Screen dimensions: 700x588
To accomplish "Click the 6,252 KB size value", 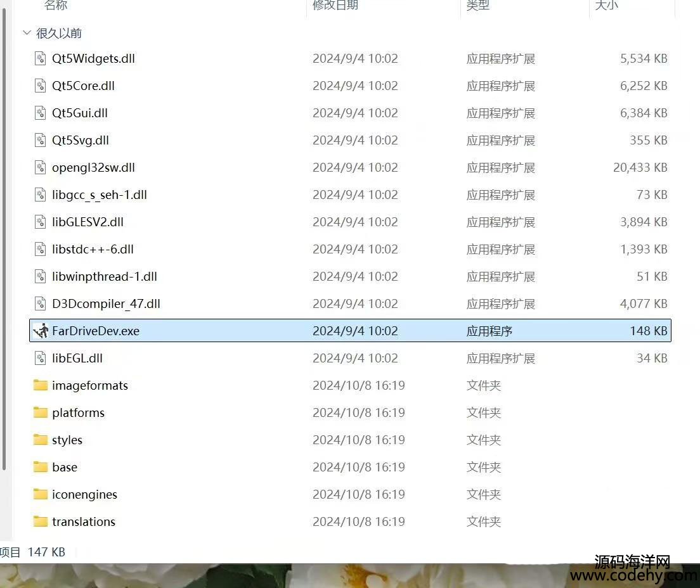I will (x=644, y=86).
